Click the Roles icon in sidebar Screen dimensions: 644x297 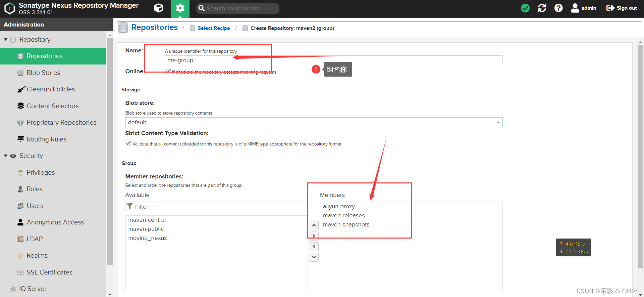pos(20,189)
